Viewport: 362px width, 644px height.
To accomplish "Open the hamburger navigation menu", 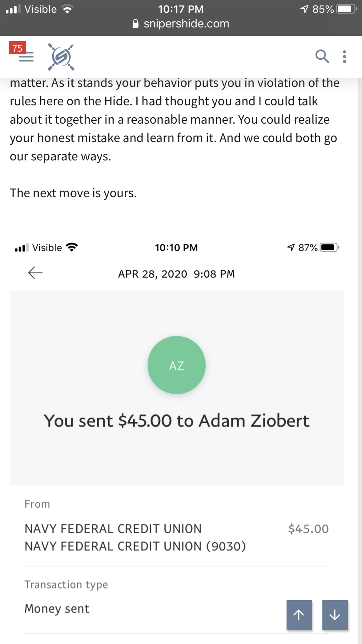I will [26, 57].
